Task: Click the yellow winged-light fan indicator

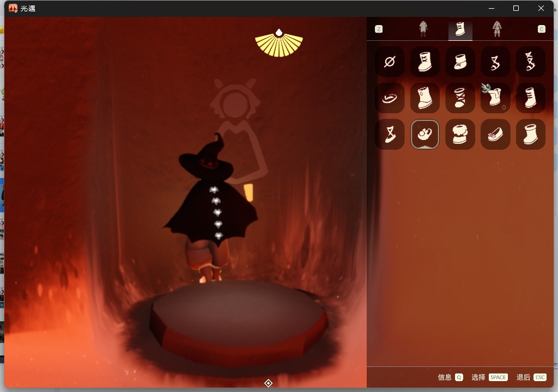Action: click(279, 44)
